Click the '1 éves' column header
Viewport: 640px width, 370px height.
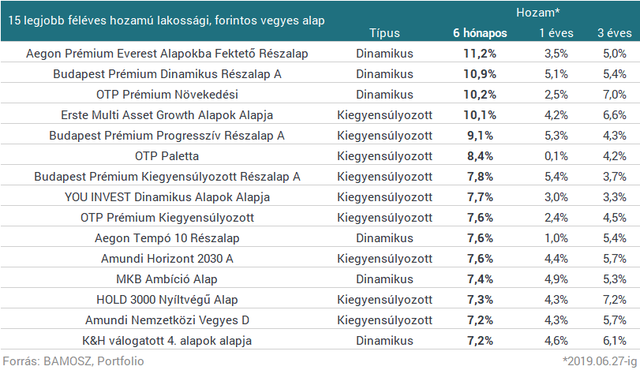coord(556,33)
